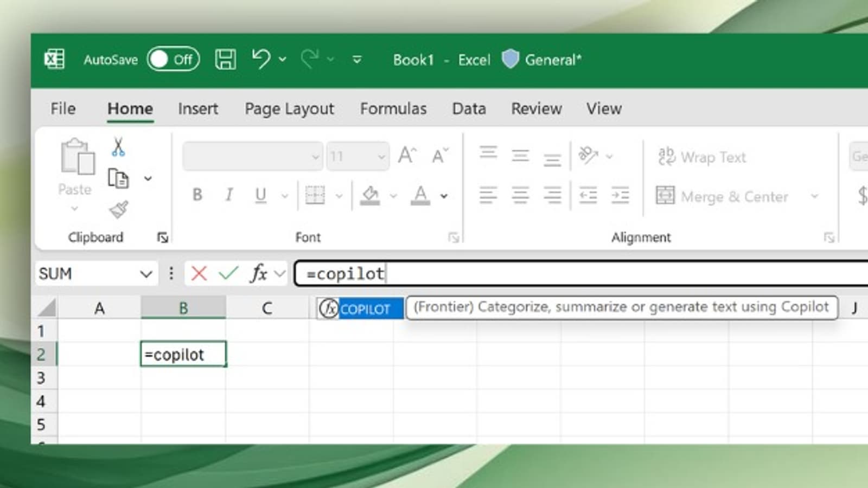Screen dimensions: 868x488
Task: Click Align Left icon
Action: pos(488,195)
